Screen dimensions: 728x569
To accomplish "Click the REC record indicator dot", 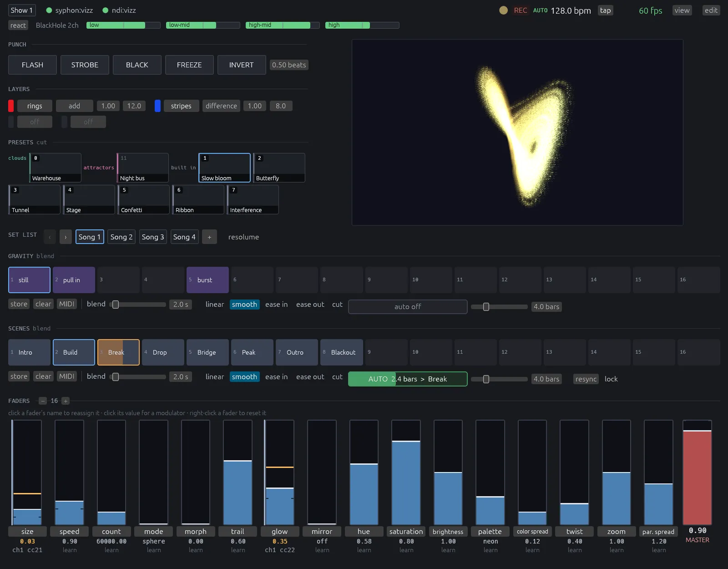I will tap(503, 10).
